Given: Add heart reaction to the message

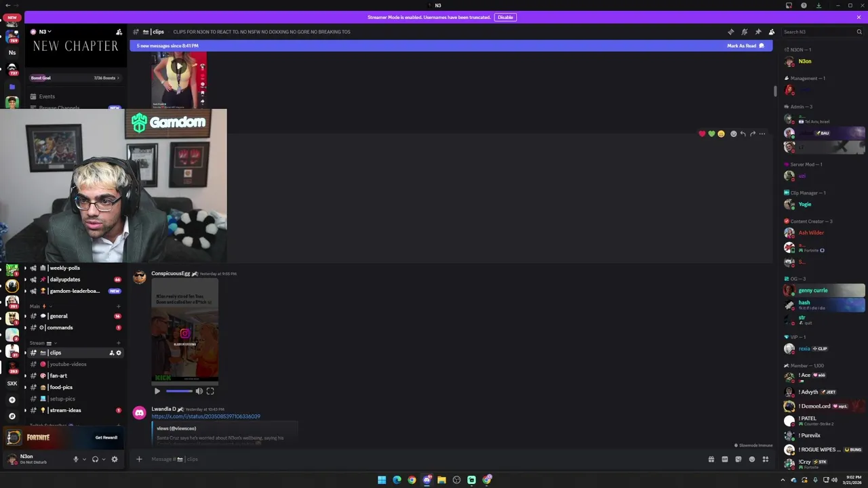Looking at the screenshot, I should point(702,134).
